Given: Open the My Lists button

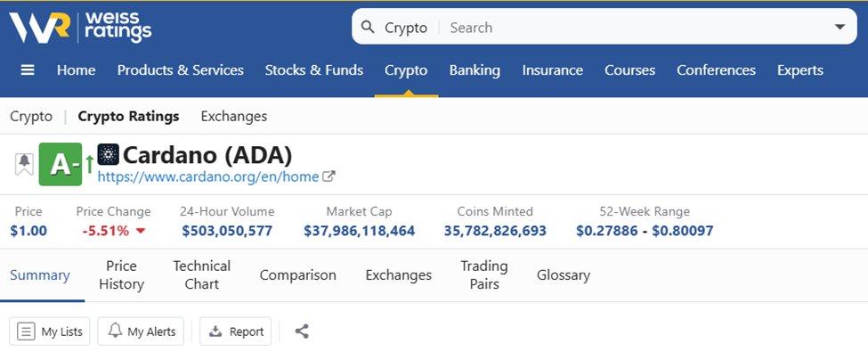Looking at the screenshot, I should (x=50, y=332).
